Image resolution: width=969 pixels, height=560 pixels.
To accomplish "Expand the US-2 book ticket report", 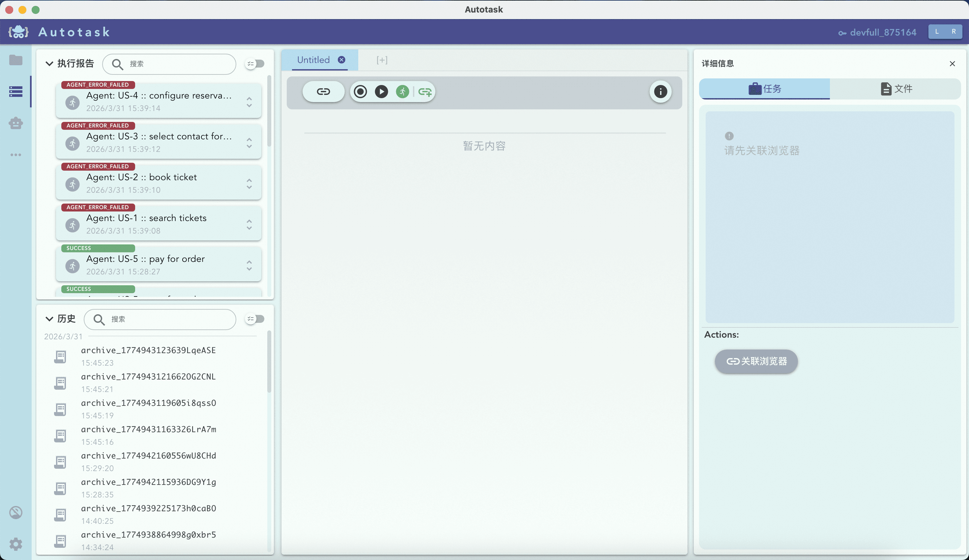I will tap(249, 184).
